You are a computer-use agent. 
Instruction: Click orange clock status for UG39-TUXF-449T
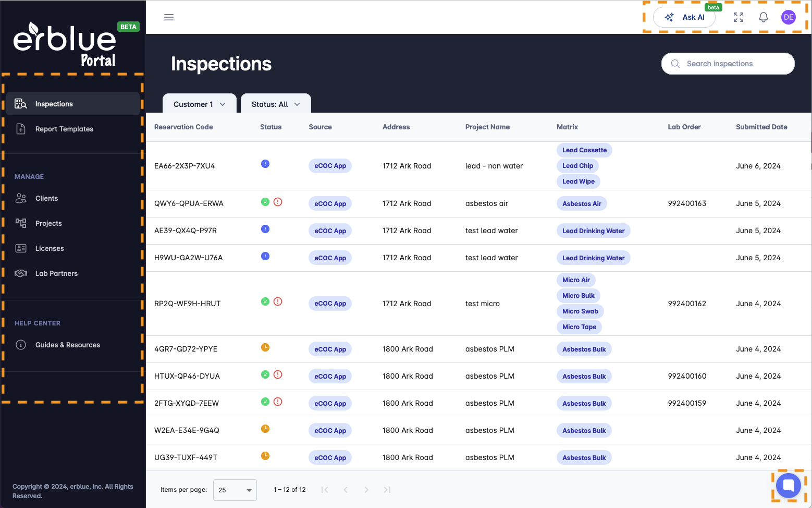tap(265, 456)
